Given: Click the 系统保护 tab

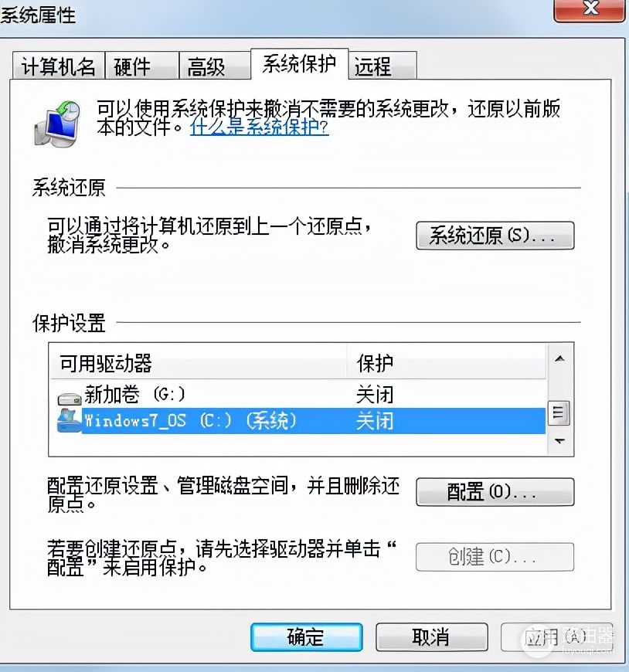Looking at the screenshot, I should coord(299,64).
